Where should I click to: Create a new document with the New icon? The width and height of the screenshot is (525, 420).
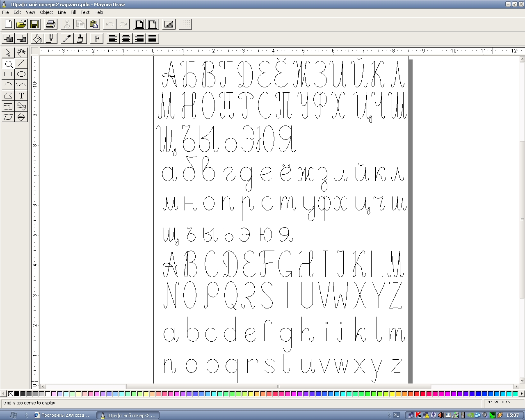point(8,24)
